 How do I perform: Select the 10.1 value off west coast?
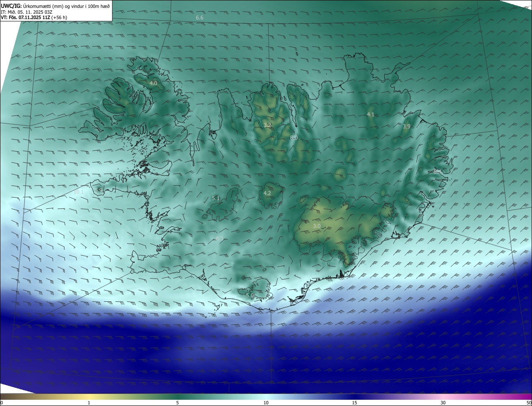[x=79, y=192]
